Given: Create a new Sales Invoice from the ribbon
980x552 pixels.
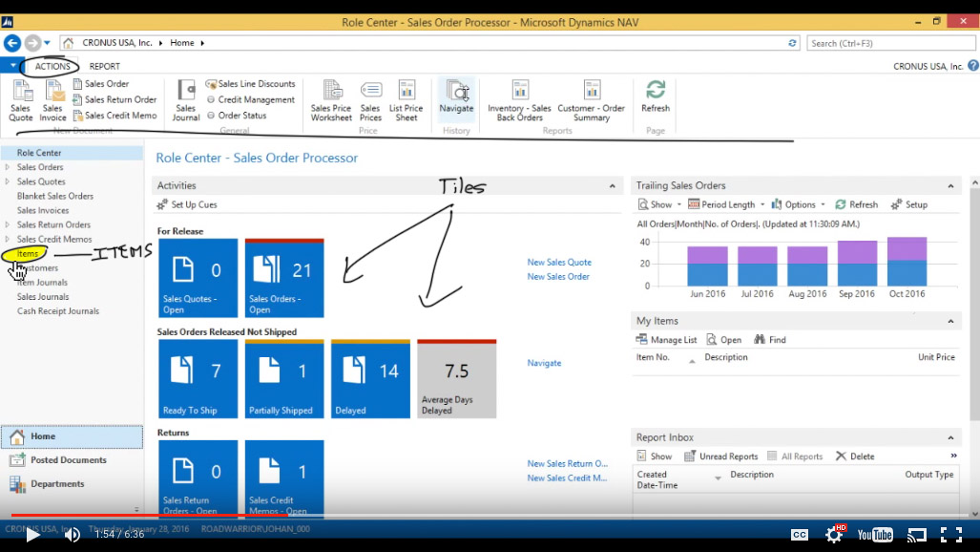Looking at the screenshot, I should tap(52, 100).
